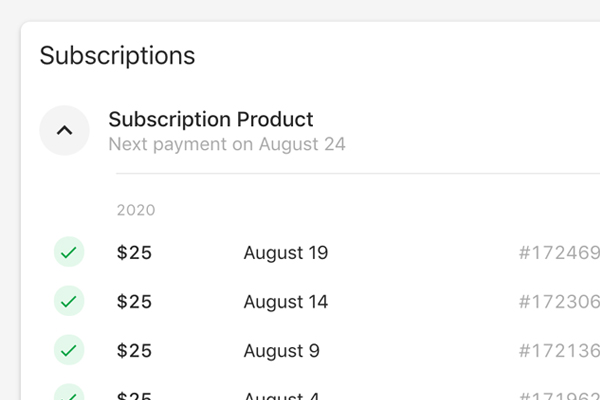Click the $25 amount for August 14
Screen dimensions: 600x400
[x=134, y=302]
